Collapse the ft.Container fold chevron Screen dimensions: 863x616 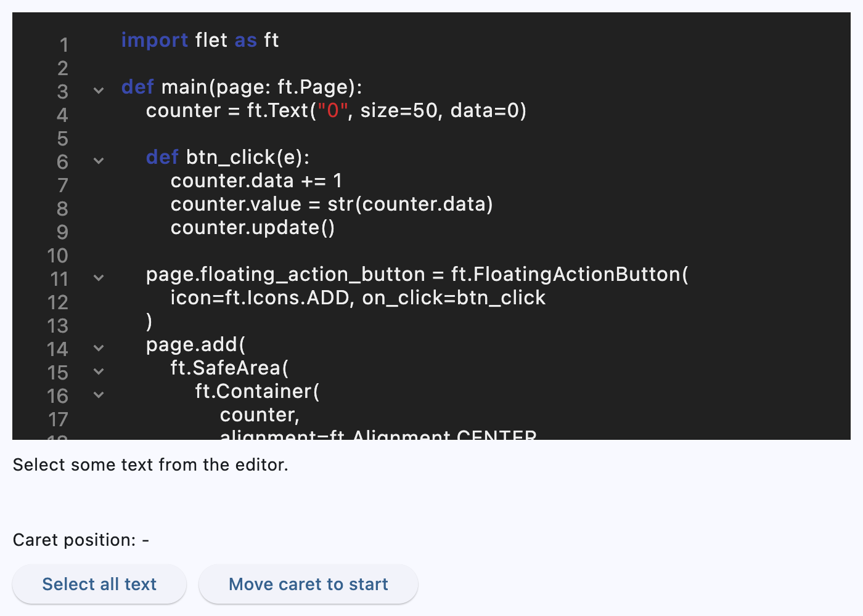point(98,395)
